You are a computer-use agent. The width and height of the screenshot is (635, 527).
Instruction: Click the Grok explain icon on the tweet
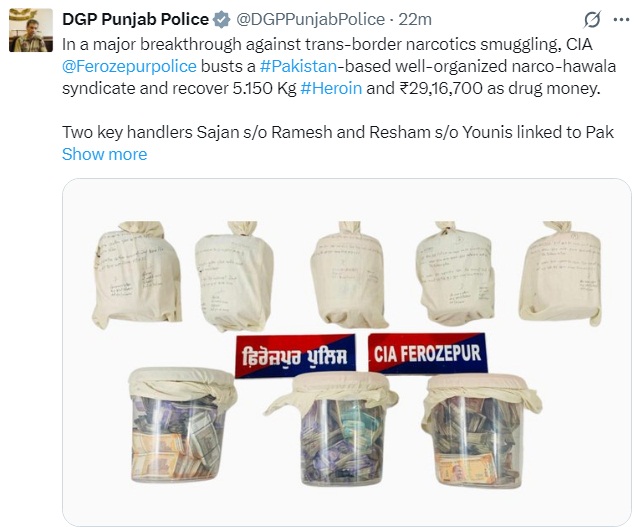tap(592, 19)
